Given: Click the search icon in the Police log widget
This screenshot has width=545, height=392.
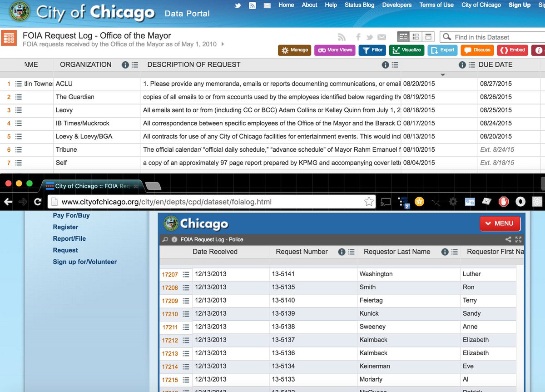Looking at the screenshot, I should pos(165,239).
